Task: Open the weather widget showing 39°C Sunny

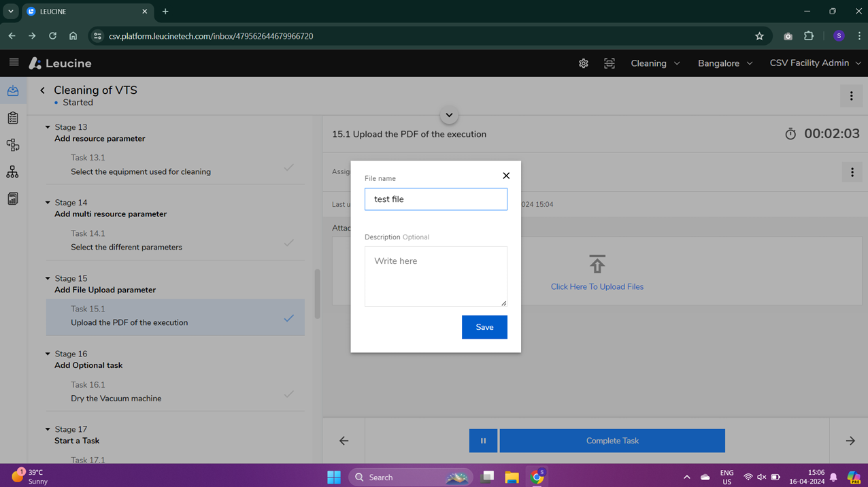Action: click(30, 477)
